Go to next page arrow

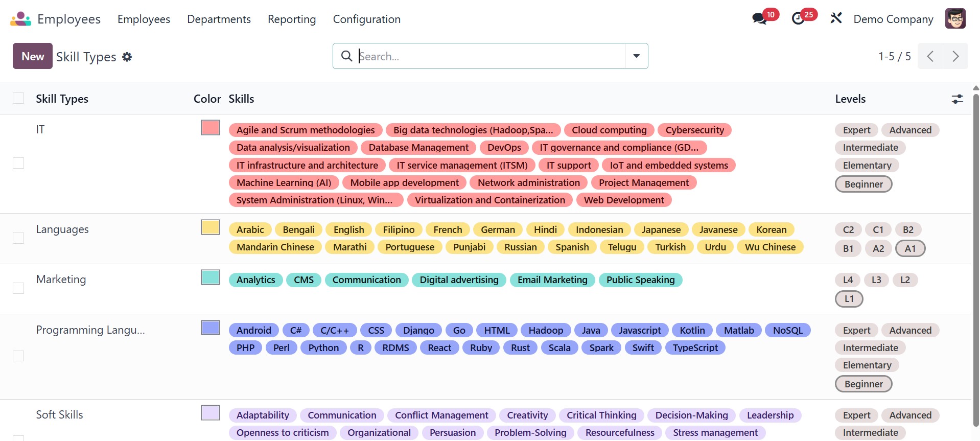click(x=955, y=56)
